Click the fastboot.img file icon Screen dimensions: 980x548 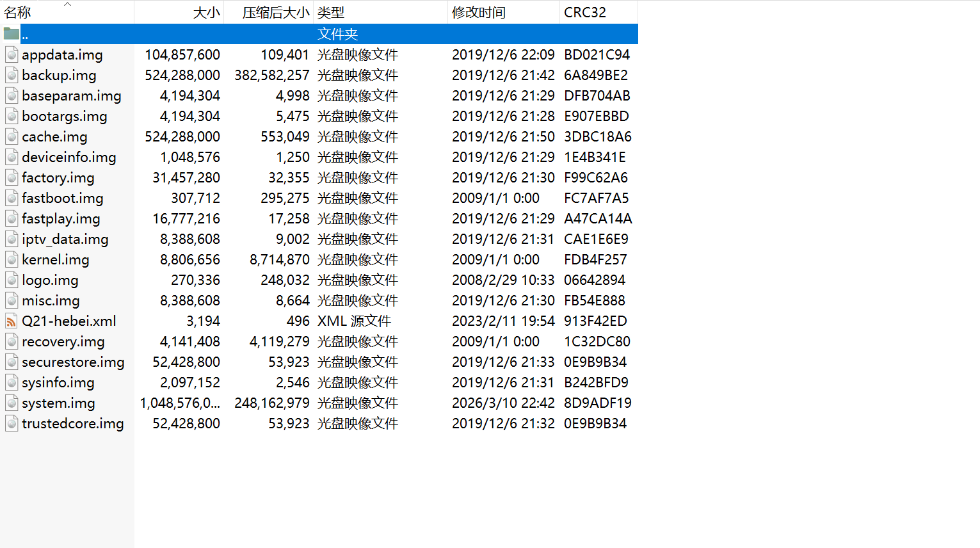tap(12, 198)
